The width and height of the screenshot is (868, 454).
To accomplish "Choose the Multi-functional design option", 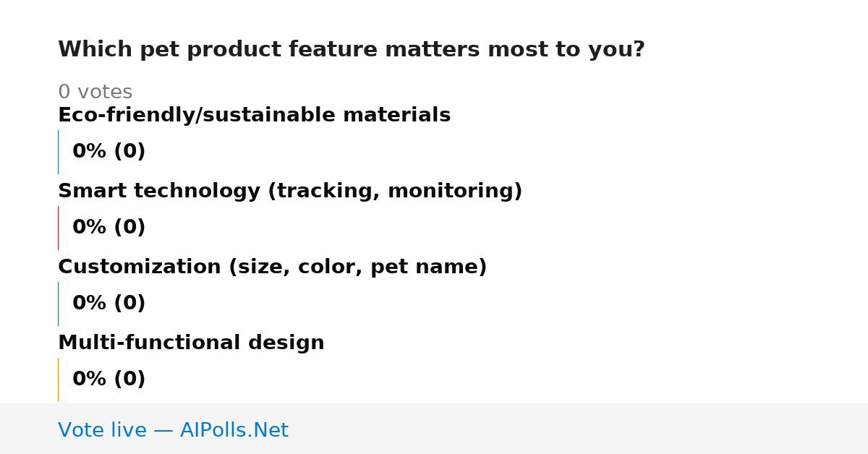I will pos(191,343).
